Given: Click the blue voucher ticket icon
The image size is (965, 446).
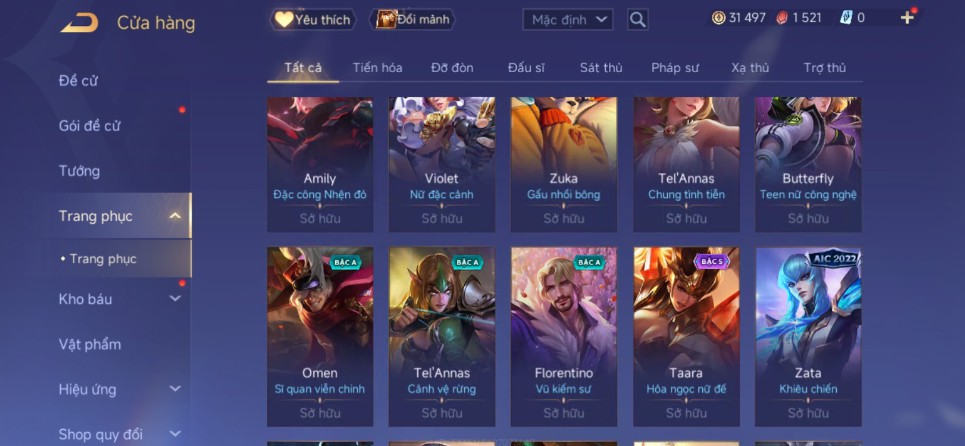Looking at the screenshot, I should pos(846,18).
